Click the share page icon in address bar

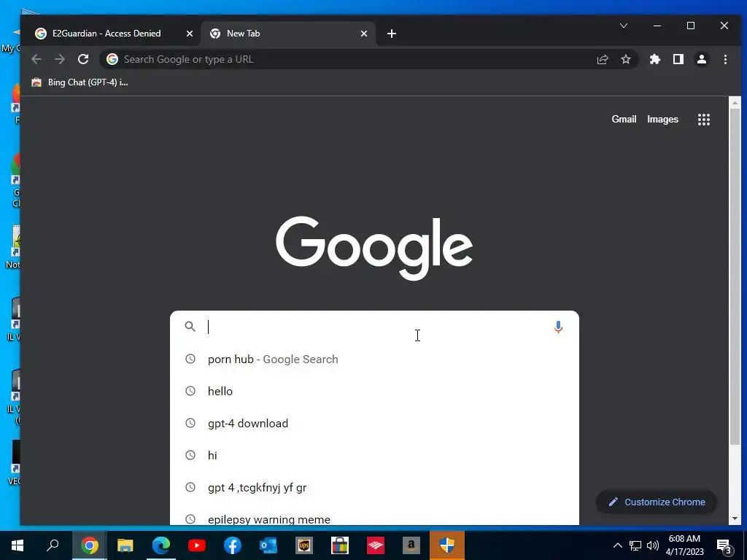[x=602, y=59]
